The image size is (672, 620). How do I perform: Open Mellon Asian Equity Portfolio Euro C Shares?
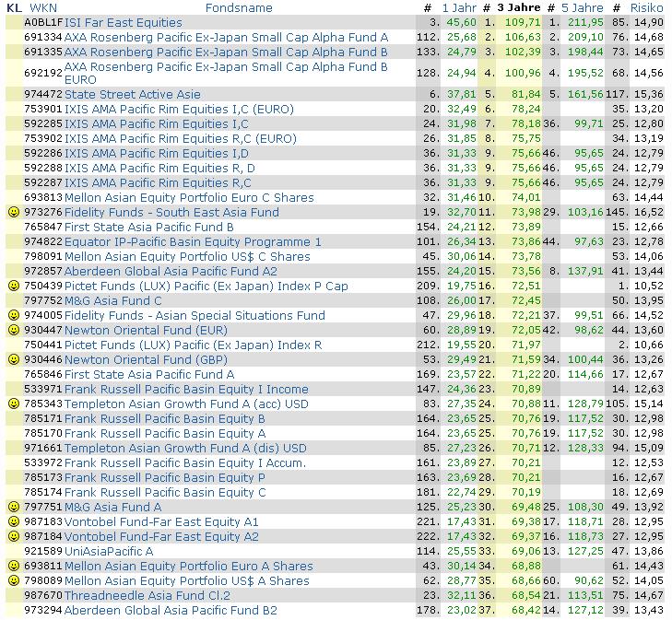[x=189, y=197]
